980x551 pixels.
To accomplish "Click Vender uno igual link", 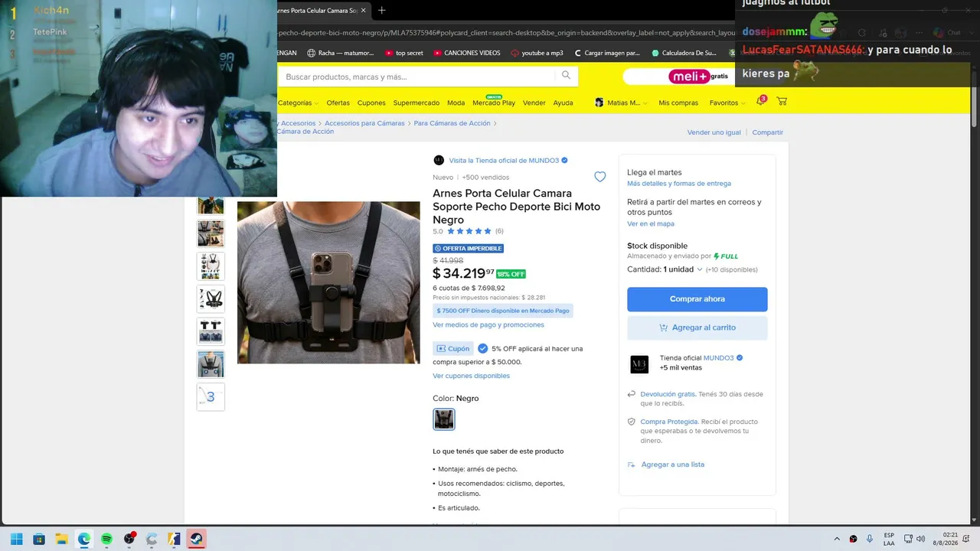I will [x=714, y=132].
